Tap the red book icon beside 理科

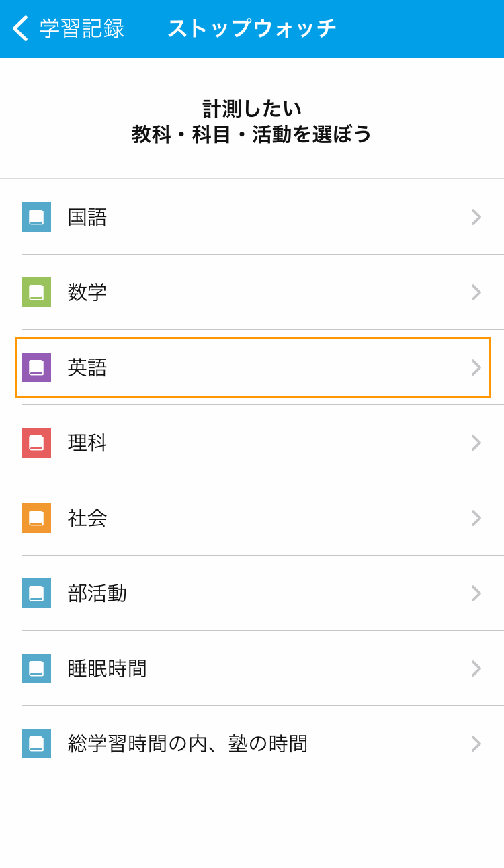tap(36, 443)
